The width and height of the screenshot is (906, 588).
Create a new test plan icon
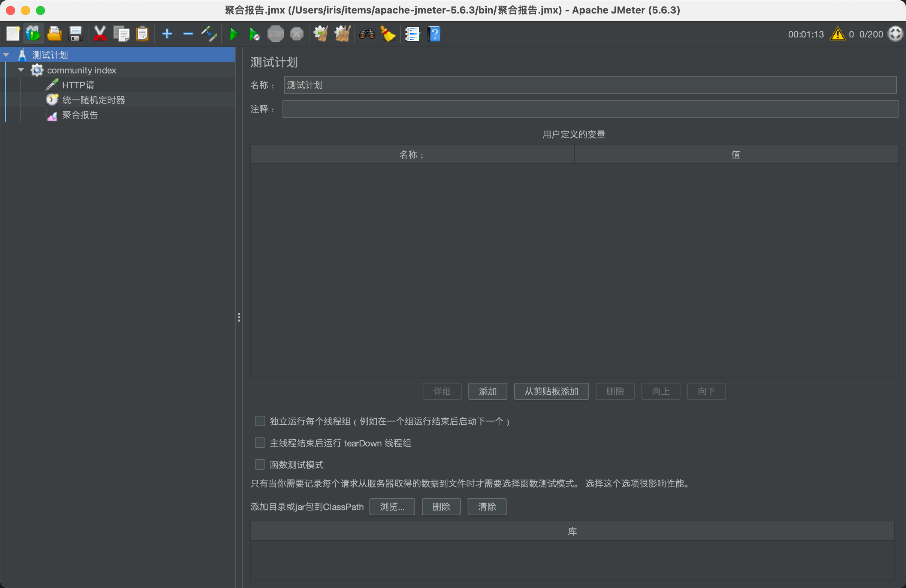click(x=13, y=34)
